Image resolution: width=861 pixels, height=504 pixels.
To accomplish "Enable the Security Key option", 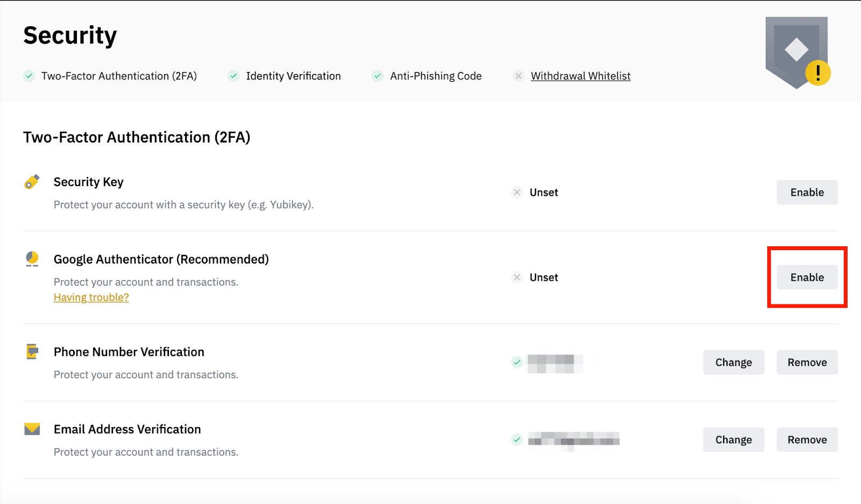I will [807, 193].
